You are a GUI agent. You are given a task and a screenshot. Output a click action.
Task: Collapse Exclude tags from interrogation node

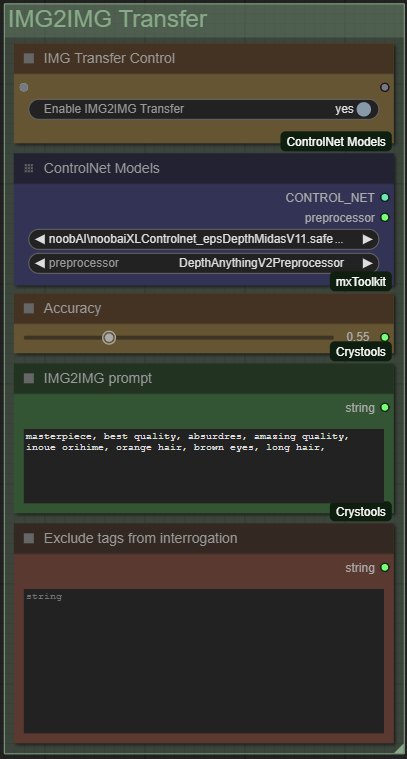pyautogui.click(x=29, y=538)
